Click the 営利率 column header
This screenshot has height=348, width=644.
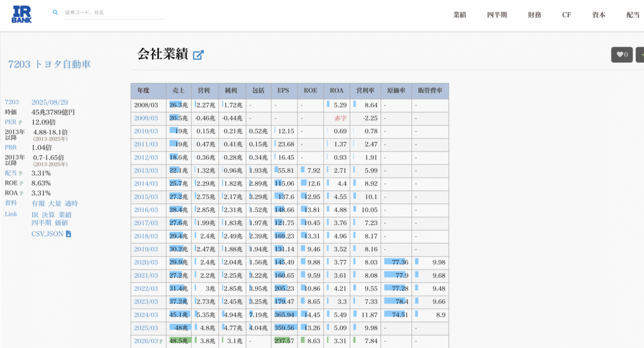pos(365,90)
